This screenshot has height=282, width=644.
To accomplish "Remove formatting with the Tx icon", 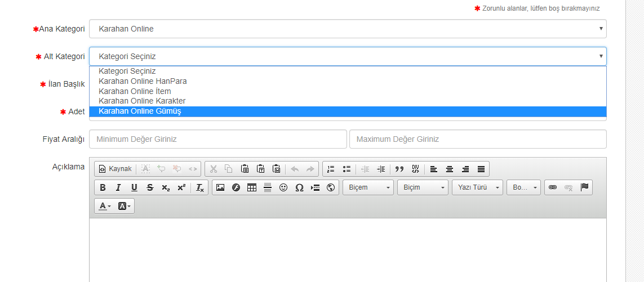I will click(x=199, y=187).
